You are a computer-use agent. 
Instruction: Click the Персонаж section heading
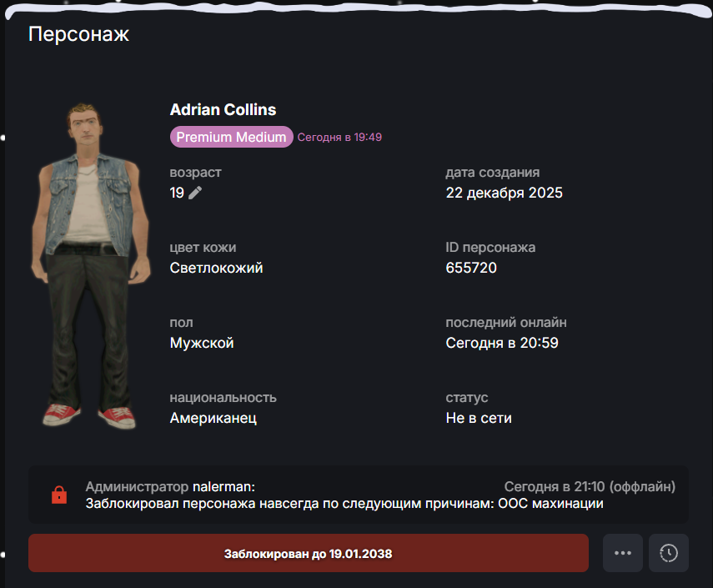coord(78,34)
